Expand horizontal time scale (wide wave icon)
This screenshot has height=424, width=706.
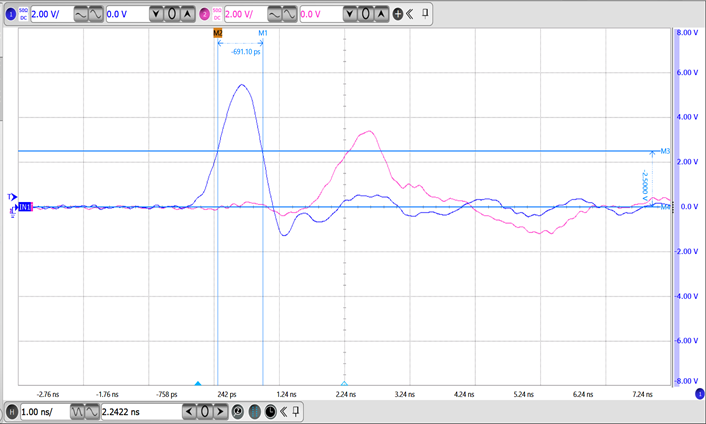tap(92, 412)
